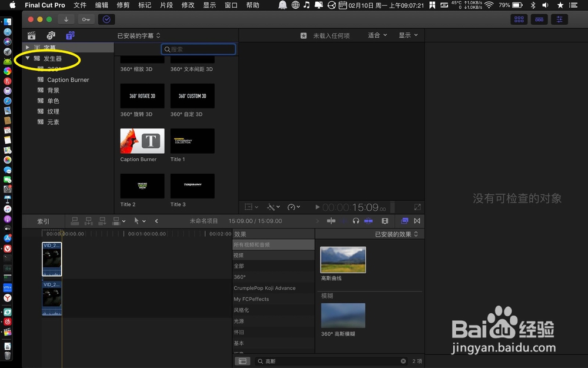Image resolution: width=588 pixels, height=368 pixels.
Task: Select the 风格化 effects category
Action: [273, 310]
